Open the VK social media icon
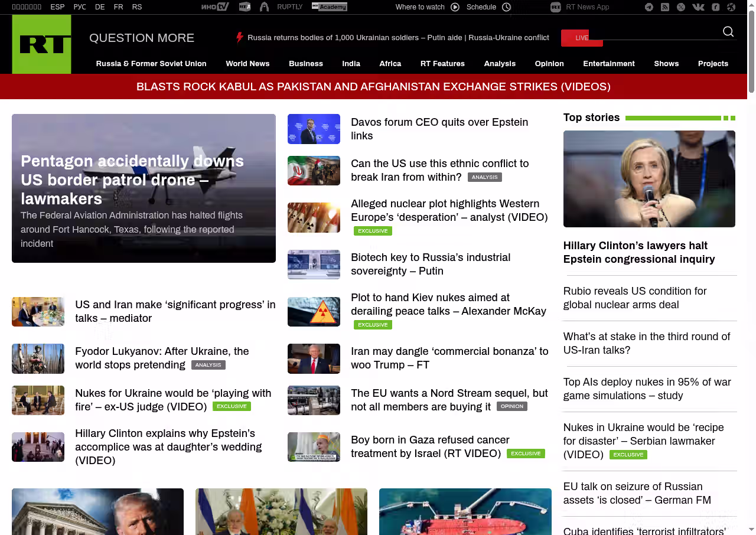The height and width of the screenshot is (535, 756). point(698,7)
